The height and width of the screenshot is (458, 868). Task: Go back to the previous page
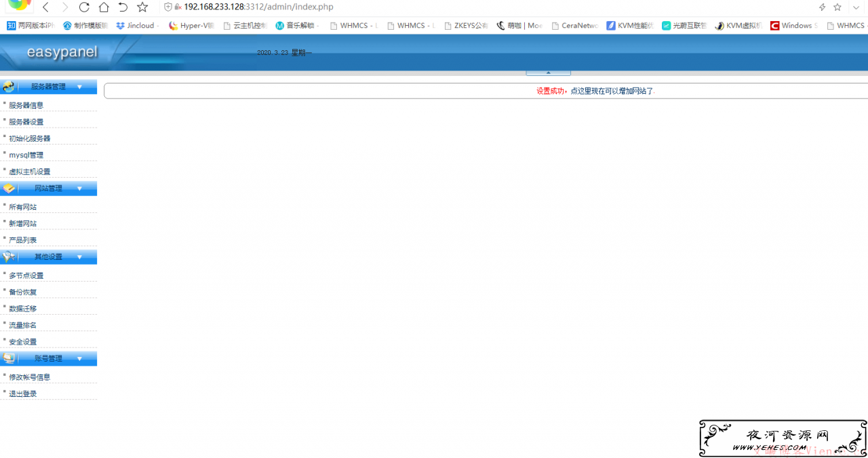pos(46,7)
